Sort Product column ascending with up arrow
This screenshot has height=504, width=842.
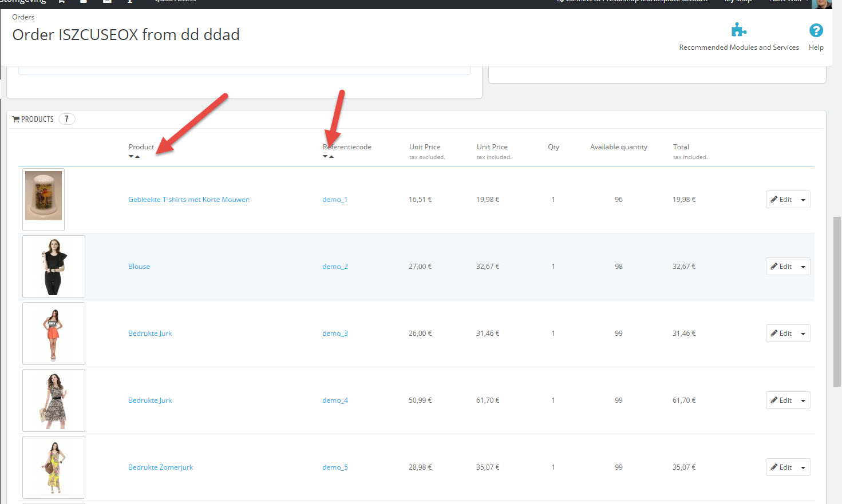(137, 157)
